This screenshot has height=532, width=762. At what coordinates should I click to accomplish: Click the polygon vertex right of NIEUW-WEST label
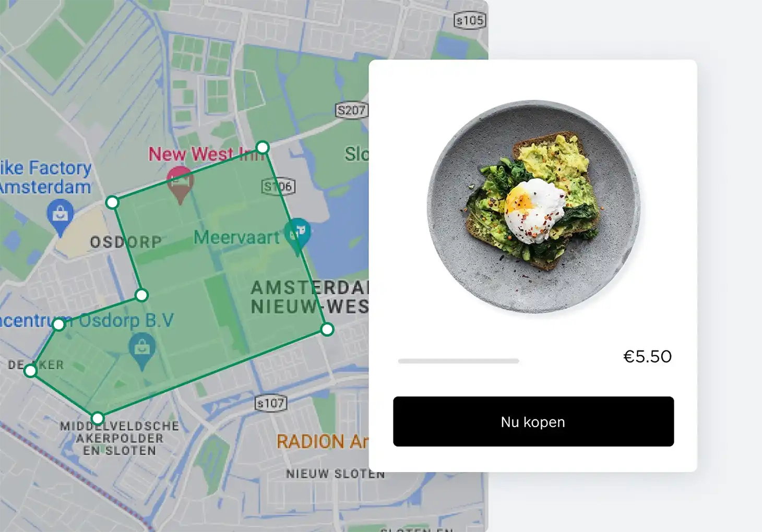(x=327, y=329)
